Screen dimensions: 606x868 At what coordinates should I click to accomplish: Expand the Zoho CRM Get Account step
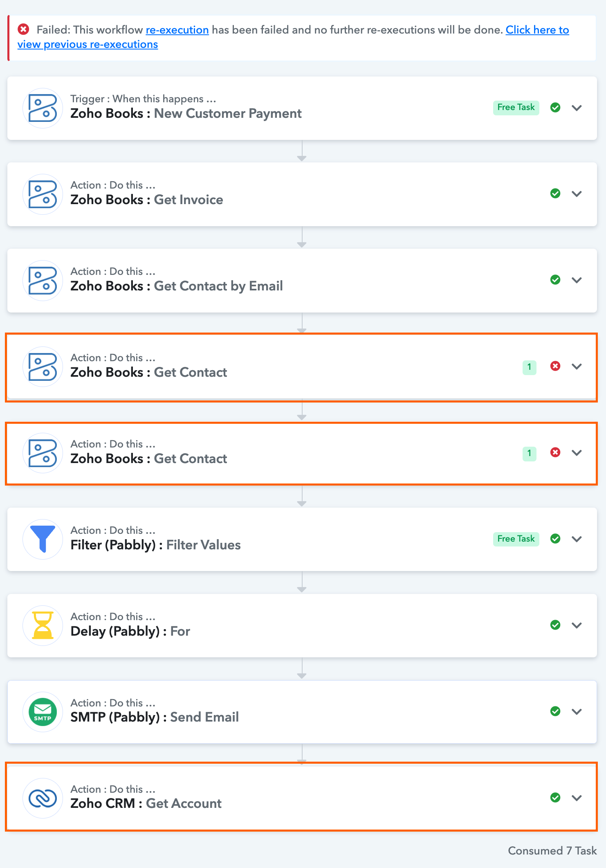point(577,798)
